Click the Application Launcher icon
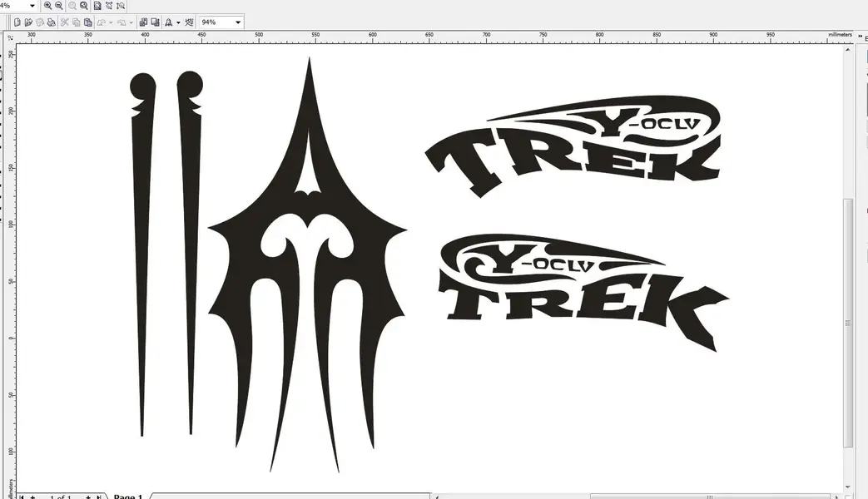868x499 pixels. point(169,22)
